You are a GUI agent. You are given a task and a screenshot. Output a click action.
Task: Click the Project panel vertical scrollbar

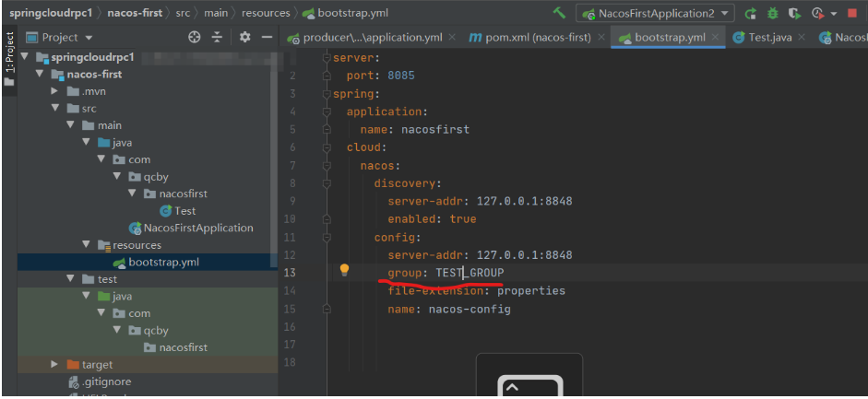[x=273, y=160]
